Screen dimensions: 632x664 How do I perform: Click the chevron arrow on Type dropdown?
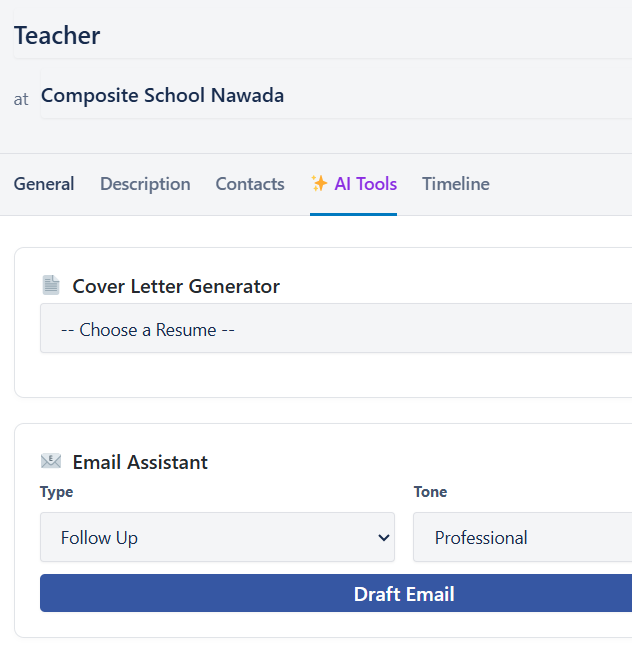(x=383, y=538)
